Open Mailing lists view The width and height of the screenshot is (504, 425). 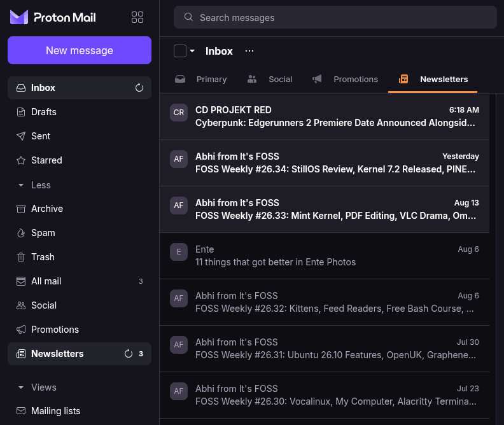(80, 411)
